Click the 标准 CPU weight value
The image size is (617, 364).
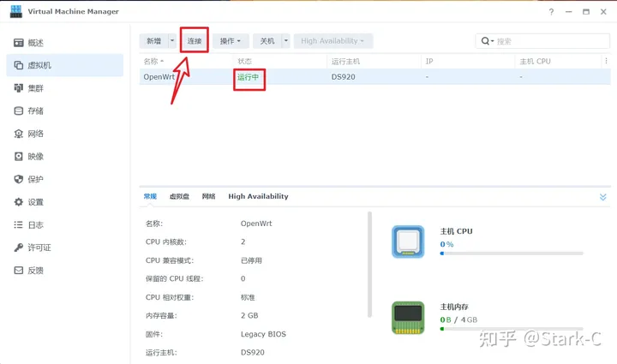248,297
